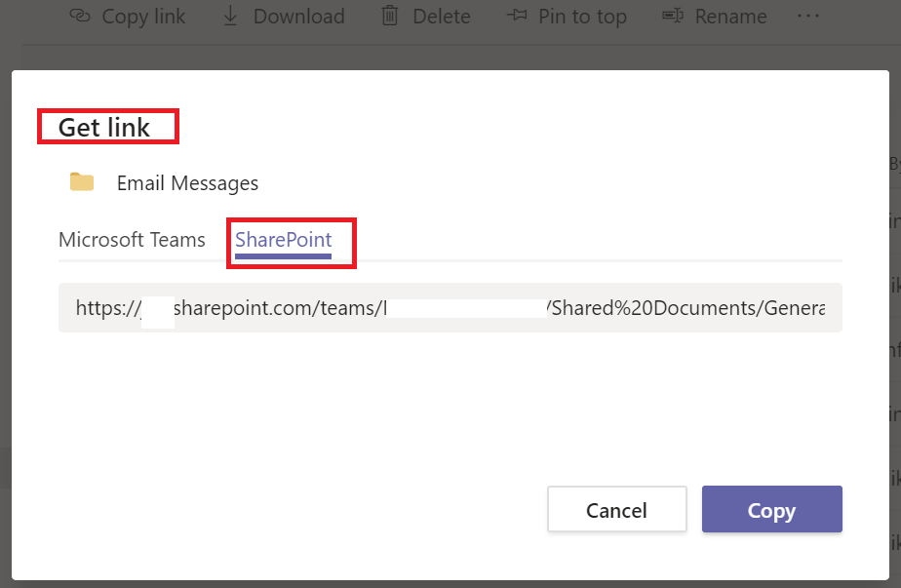Viewport: 901px width, 588px height.
Task: Click the Email Messages folder name
Action: tap(187, 183)
